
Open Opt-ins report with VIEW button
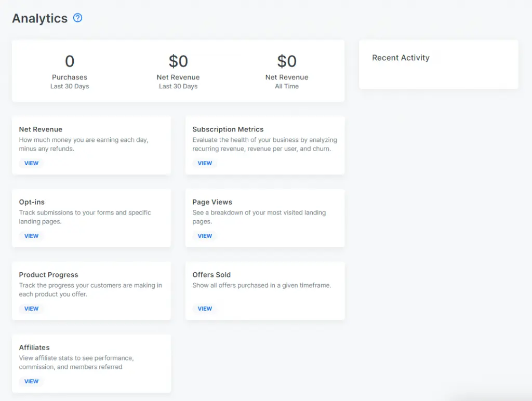31,236
